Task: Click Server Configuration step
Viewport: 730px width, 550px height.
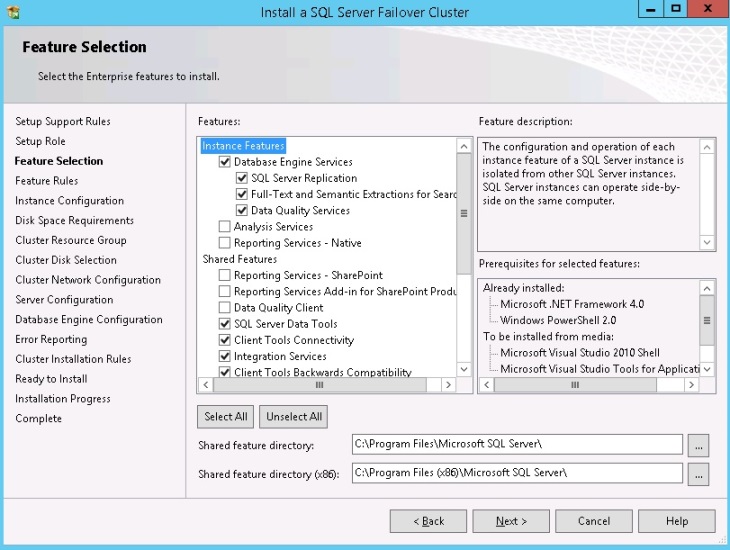Action: tap(64, 299)
